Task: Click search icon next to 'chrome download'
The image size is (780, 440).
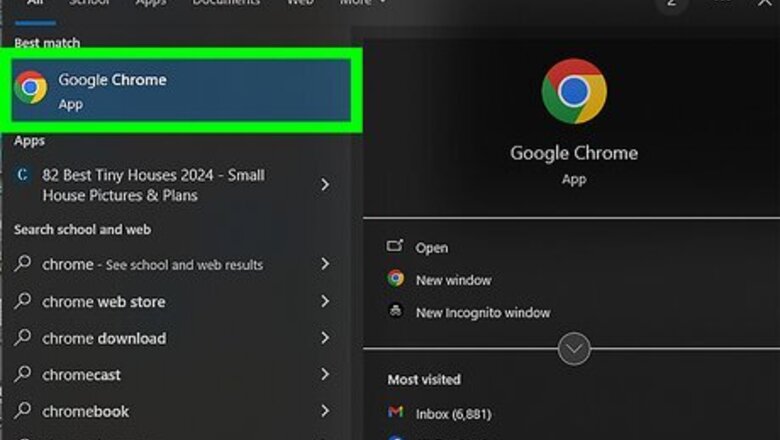Action: click(23, 338)
